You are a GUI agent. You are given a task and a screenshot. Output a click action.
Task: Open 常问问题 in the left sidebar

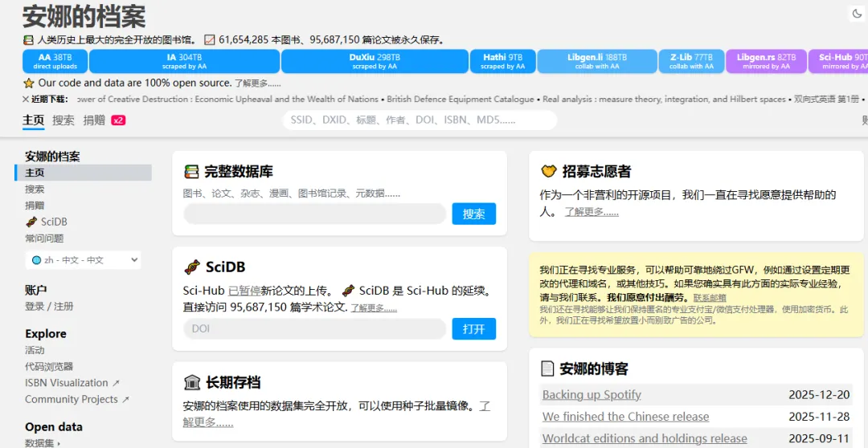coord(44,238)
